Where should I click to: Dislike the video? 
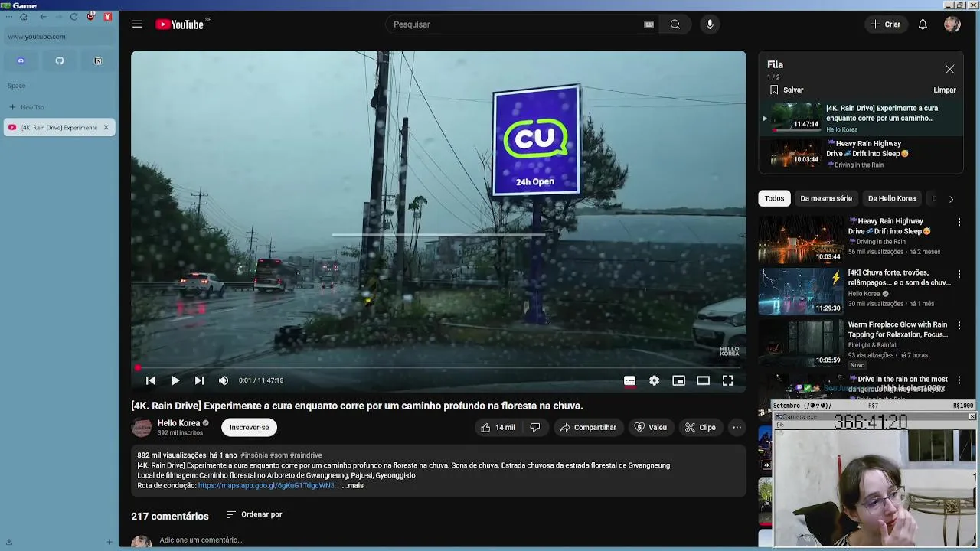tap(535, 428)
